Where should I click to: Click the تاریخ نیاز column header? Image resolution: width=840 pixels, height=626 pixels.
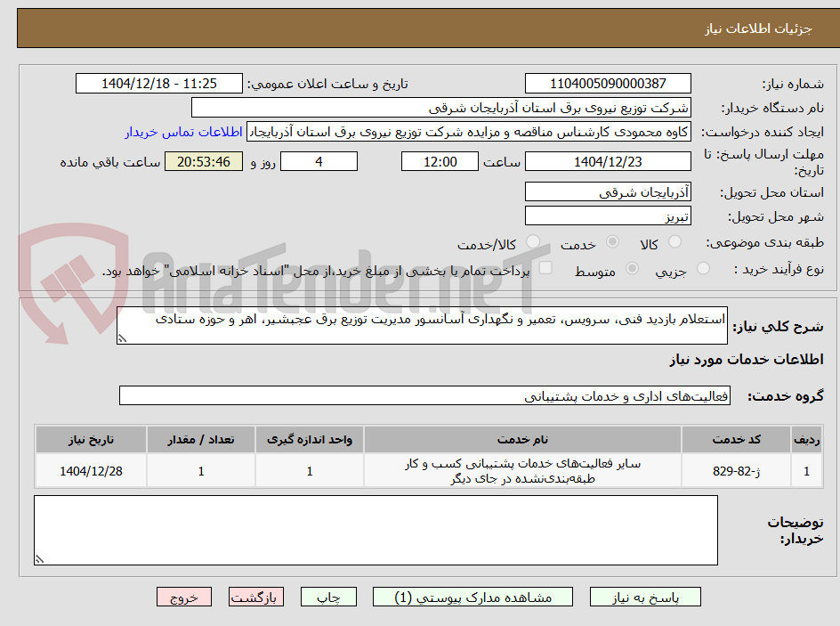pos(91,440)
